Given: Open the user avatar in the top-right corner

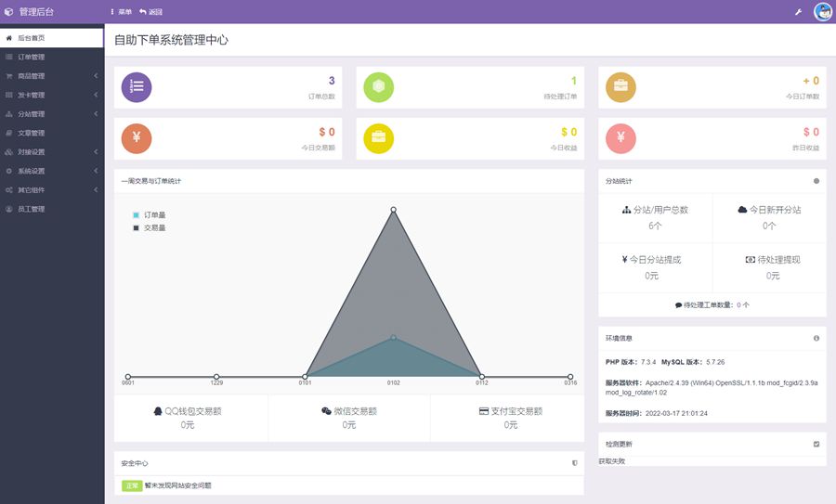Looking at the screenshot, I should [822, 12].
